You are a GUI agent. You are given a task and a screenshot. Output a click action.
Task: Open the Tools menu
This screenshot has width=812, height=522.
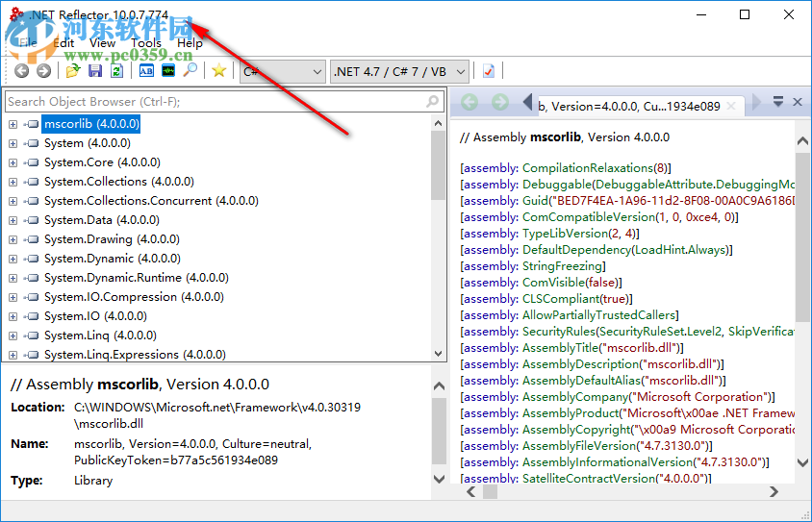pyautogui.click(x=146, y=43)
